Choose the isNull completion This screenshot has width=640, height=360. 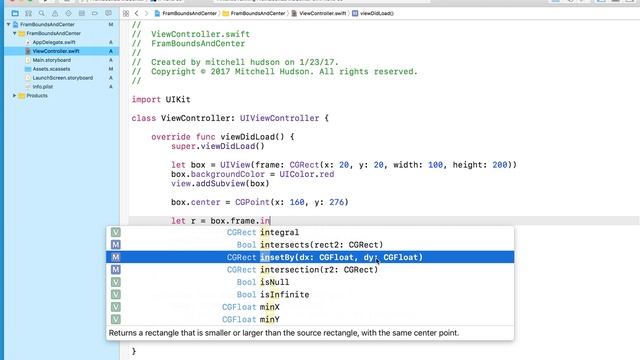tap(310, 282)
